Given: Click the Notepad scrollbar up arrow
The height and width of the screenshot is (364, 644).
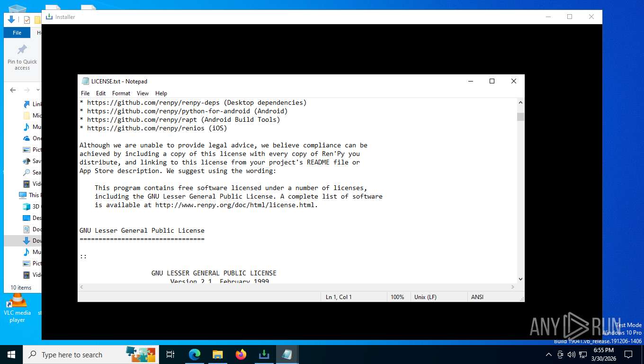Looking at the screenshot, I should 520,102.
